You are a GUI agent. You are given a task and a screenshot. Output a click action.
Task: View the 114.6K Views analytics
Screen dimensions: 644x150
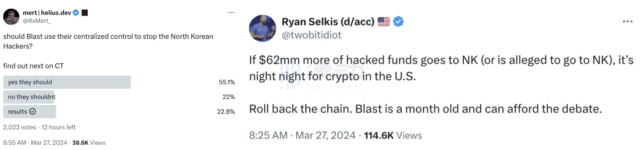[x=393, y=136]
